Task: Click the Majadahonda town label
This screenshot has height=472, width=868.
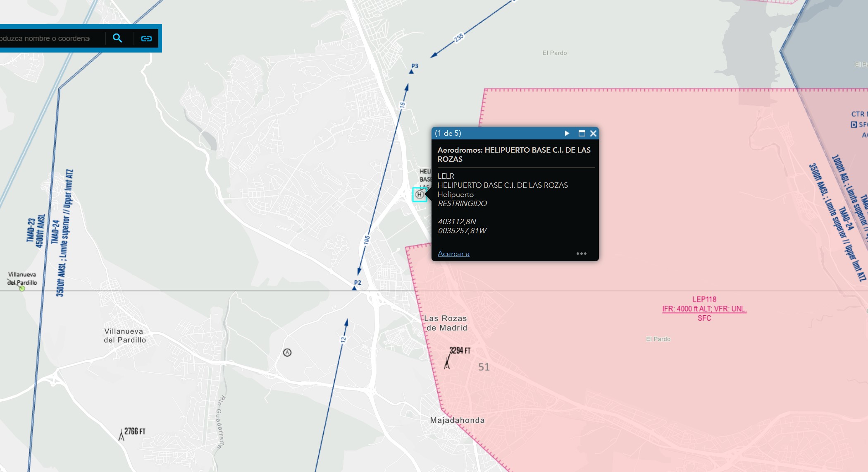Action: [457, 420]
